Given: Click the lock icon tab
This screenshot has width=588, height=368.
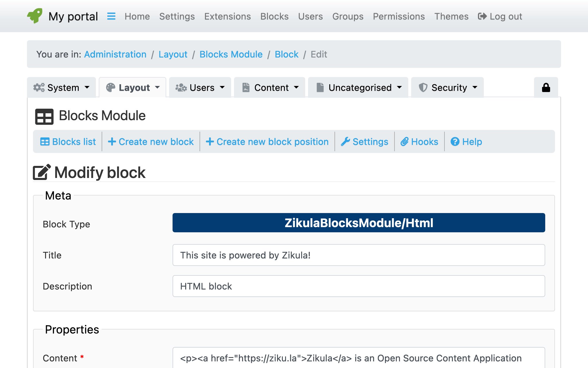Looking at the screenshot, I should 546,87.
